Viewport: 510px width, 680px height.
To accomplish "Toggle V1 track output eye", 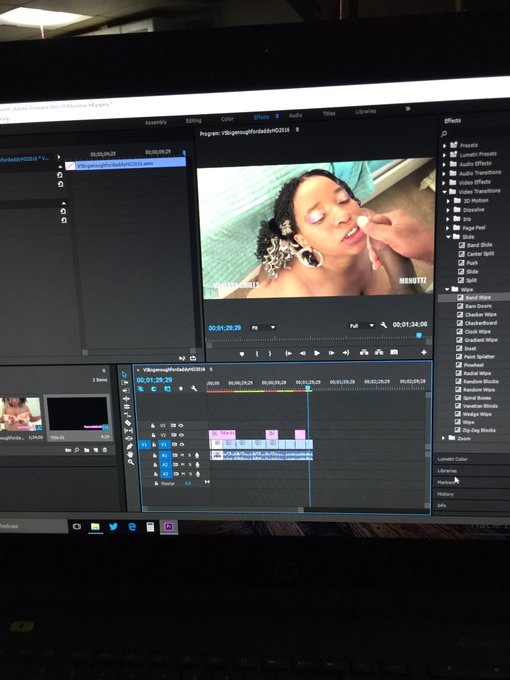I will (x=182, y=445).
